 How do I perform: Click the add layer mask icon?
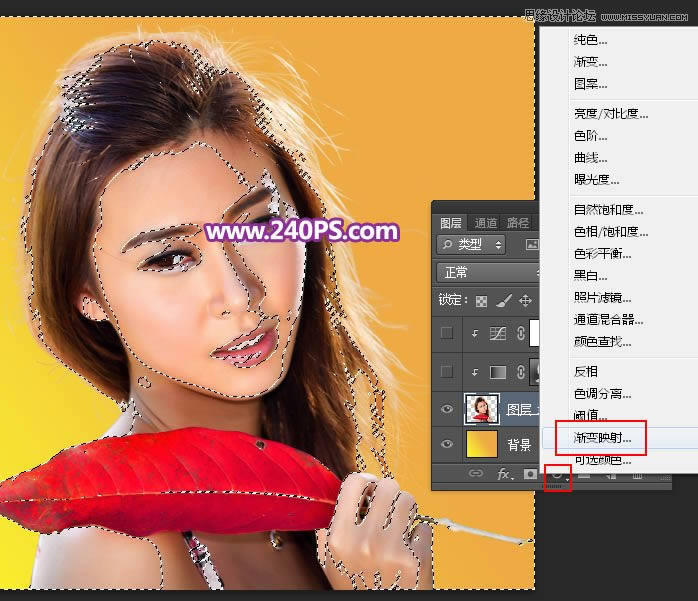(x=530, y=474)
